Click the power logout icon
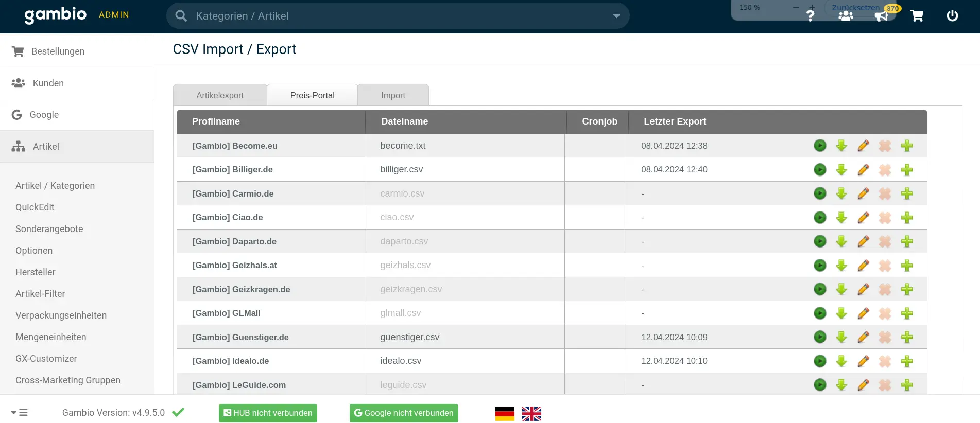 point(952,16)
